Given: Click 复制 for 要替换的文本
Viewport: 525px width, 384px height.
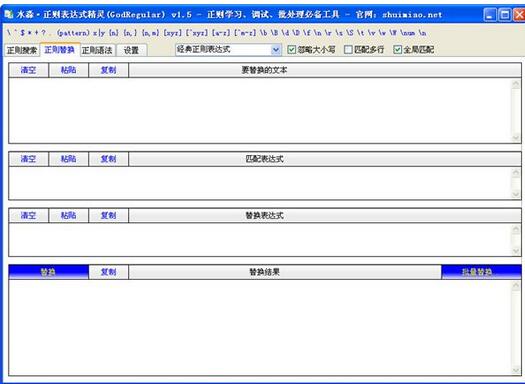Looking at the screenshot, I should [108, 70].
